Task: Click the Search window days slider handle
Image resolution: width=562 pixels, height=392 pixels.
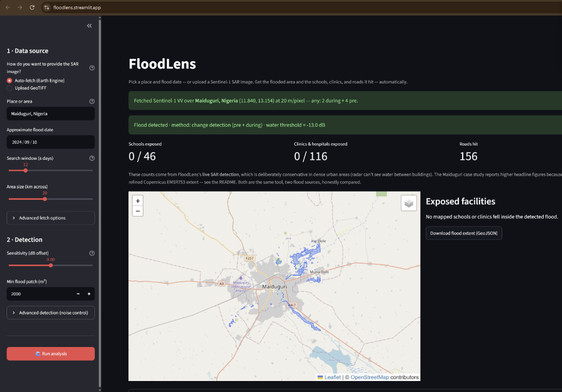Action: (x=25, y=170)
